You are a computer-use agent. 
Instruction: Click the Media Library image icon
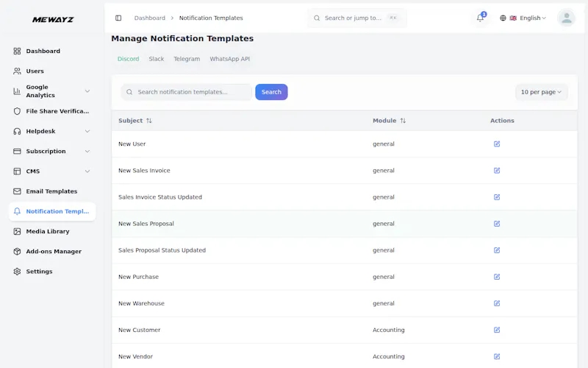click(17, 231)
